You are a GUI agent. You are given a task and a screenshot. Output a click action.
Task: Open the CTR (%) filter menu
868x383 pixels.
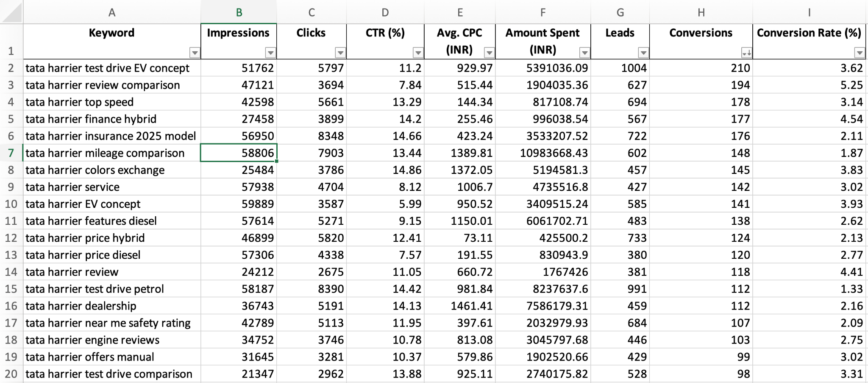tap(418, 52)
